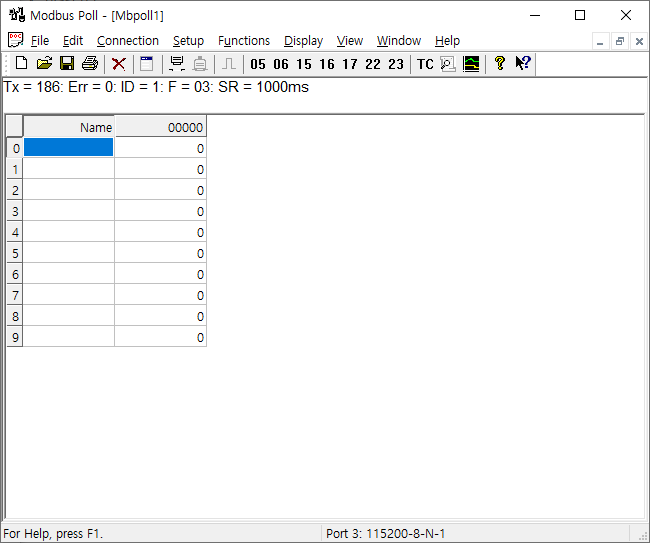Save document with floppy disk icon
Image resolution: width=650 pixels, height=543 pixels.
point(67,64)
